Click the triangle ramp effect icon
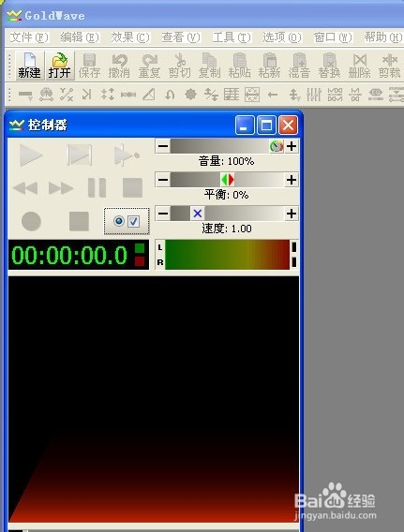This screenshot has height=532, width=404. pyautogui.click(x=149, y=95)
